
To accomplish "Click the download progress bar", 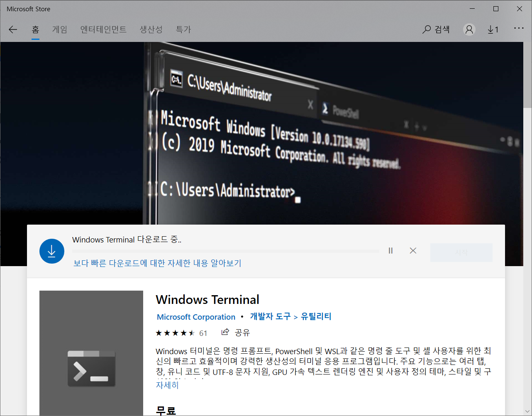I will point(226,251).
